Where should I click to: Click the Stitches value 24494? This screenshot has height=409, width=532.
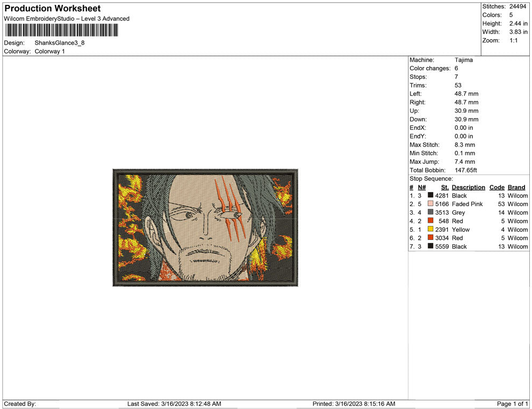point(517,6)
